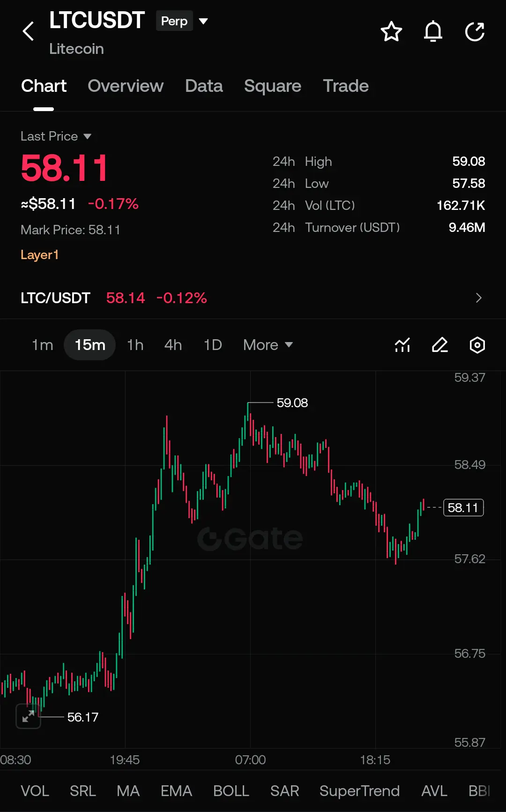Enable the AVL indicator
This screenshot has width=506, height=812.
point(434,791)
